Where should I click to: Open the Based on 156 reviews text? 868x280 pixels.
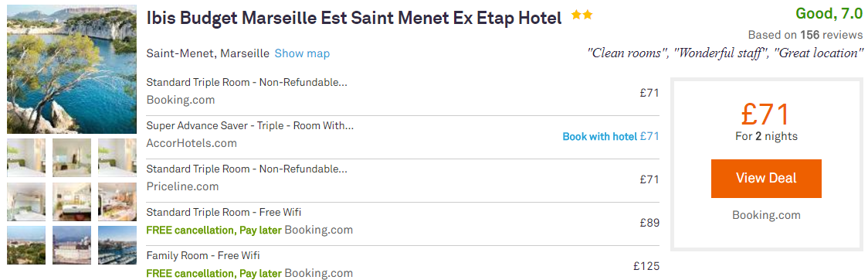click(805, 34)
